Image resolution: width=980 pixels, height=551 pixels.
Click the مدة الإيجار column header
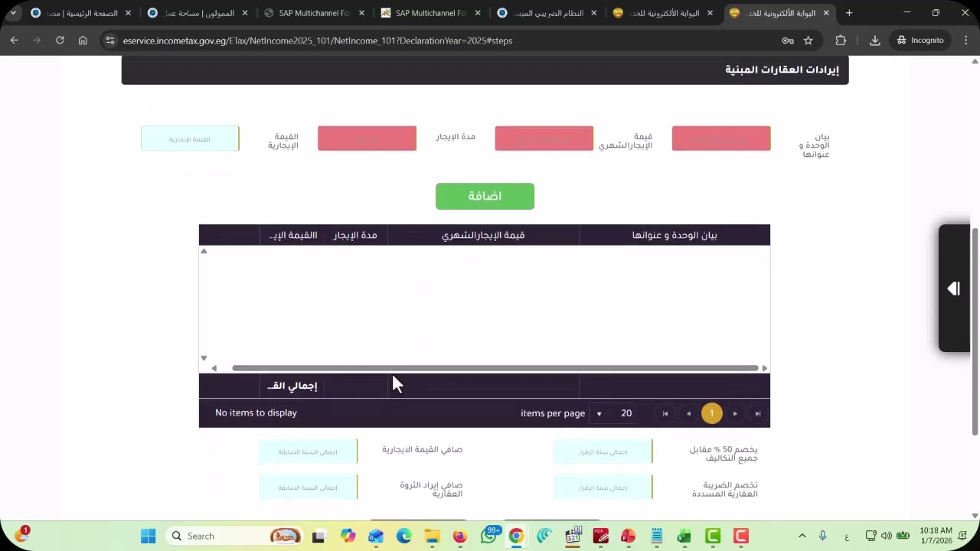click(355, 235)
